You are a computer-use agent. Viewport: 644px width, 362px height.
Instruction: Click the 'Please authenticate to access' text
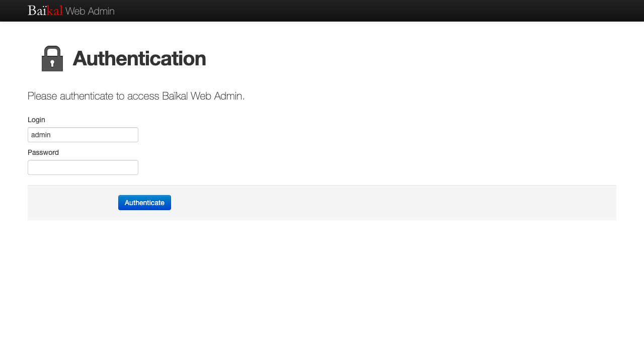click(x=94, y=96)
